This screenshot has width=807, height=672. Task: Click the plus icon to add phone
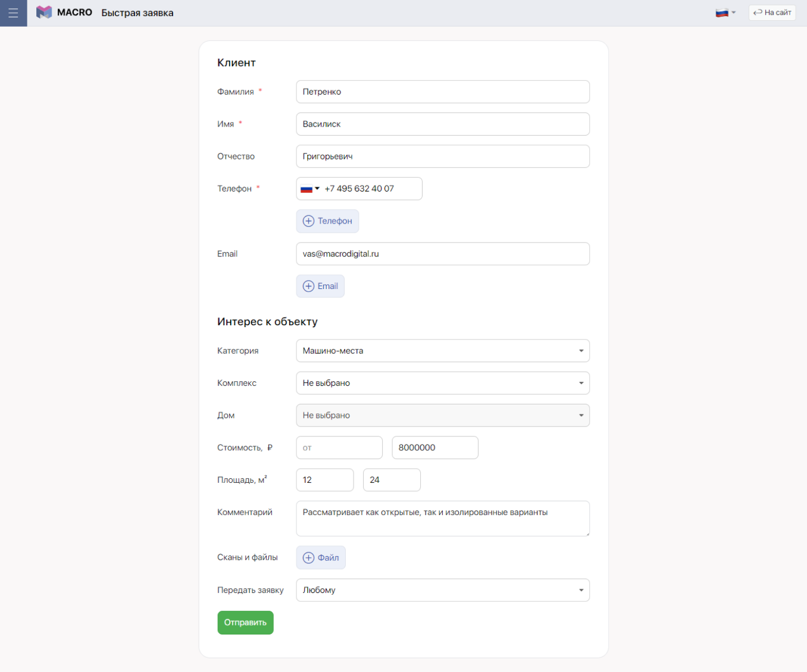[x=308, y=221]
